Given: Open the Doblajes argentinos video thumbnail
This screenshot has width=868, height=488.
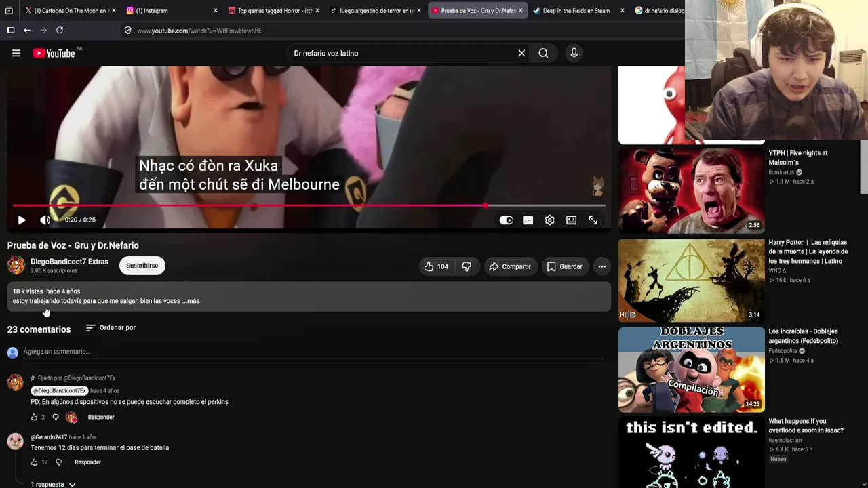Looking at the screenshot, I should click(x=692, y=369).
